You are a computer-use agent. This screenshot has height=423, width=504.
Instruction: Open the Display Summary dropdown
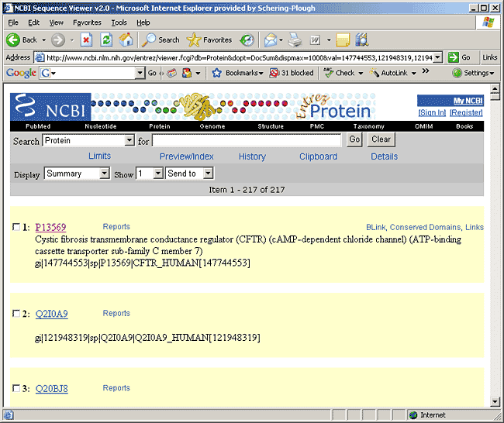point(105,174)
